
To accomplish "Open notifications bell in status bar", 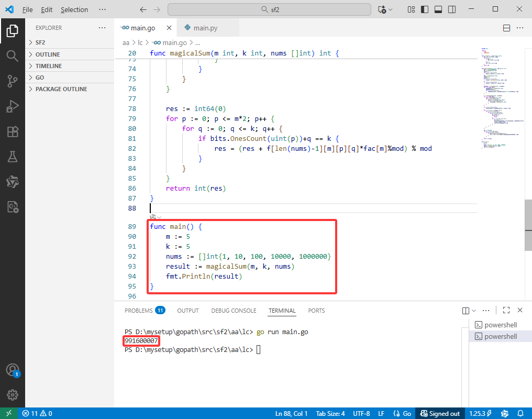I will tap(520, 413).
